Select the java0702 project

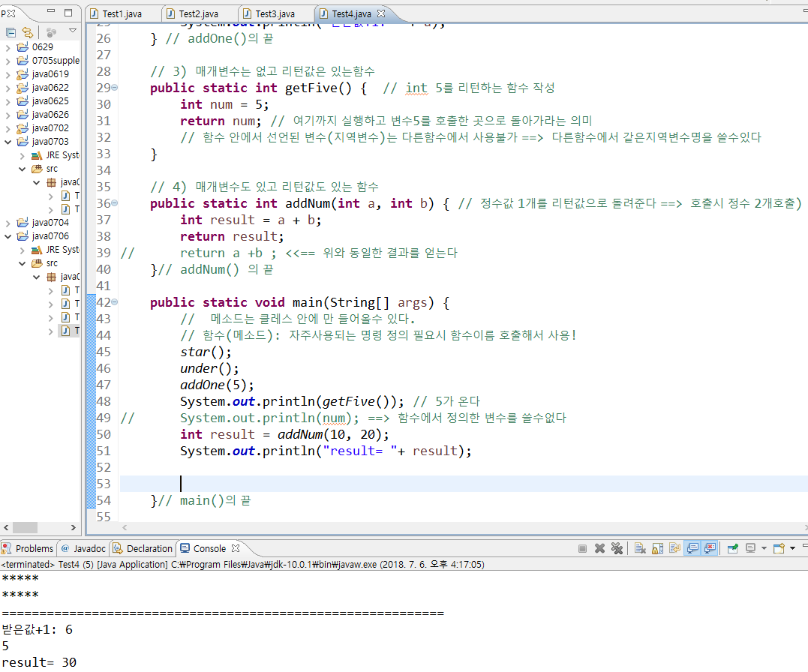coord(50,127)
